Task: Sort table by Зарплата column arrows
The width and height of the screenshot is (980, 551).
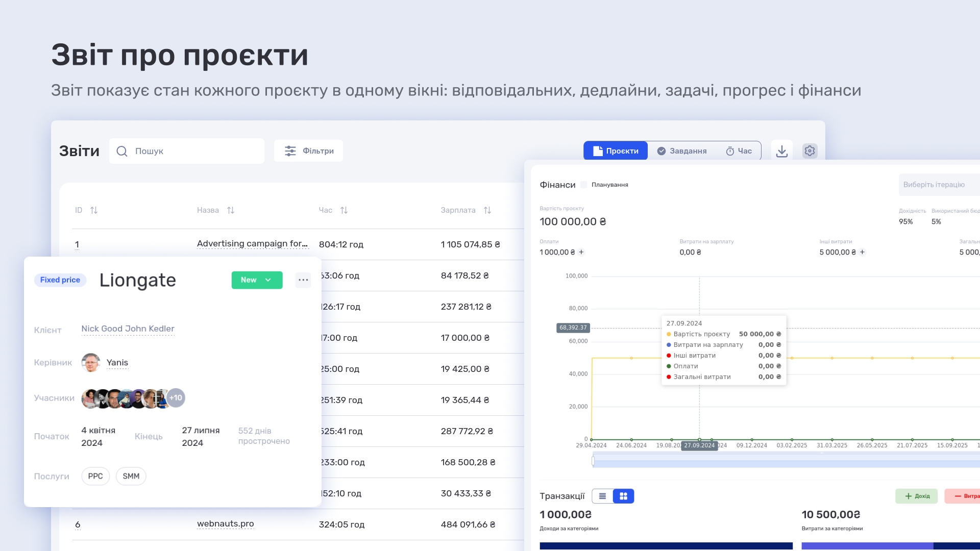Action: (487, 210)
